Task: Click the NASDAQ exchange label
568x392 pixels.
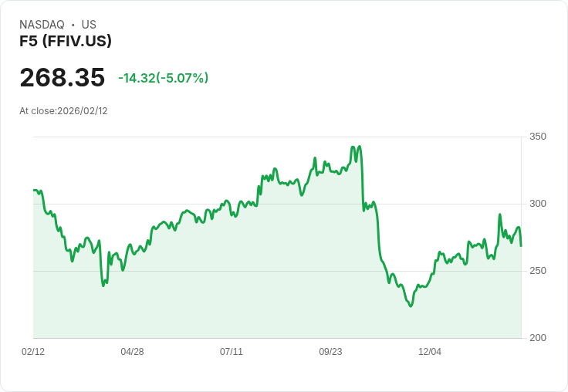Action: tap(42, 25)
